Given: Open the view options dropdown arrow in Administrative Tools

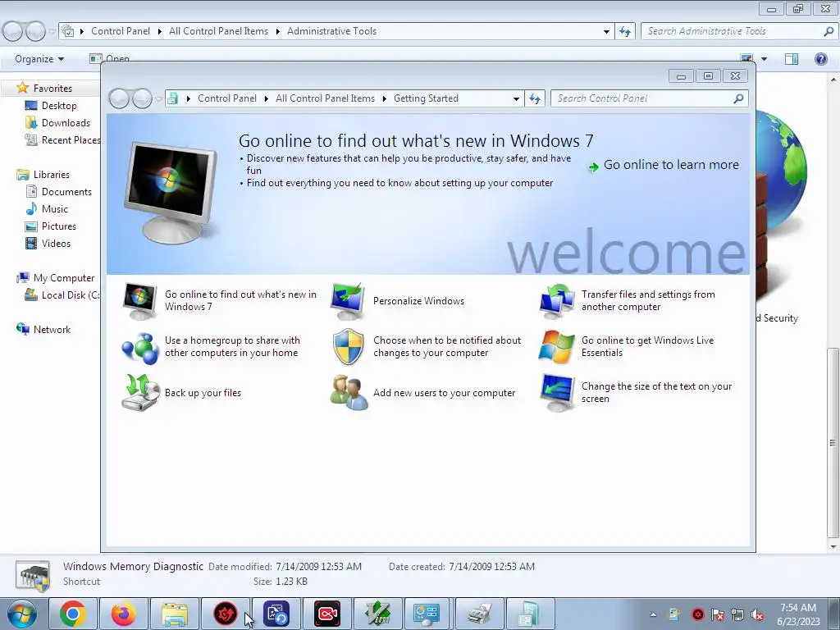Looking at the screenshot, I should (764, 59).
